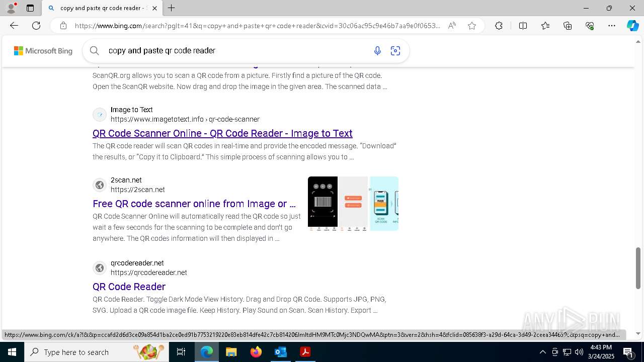Open the Favorites list icon

pos(545,26)
